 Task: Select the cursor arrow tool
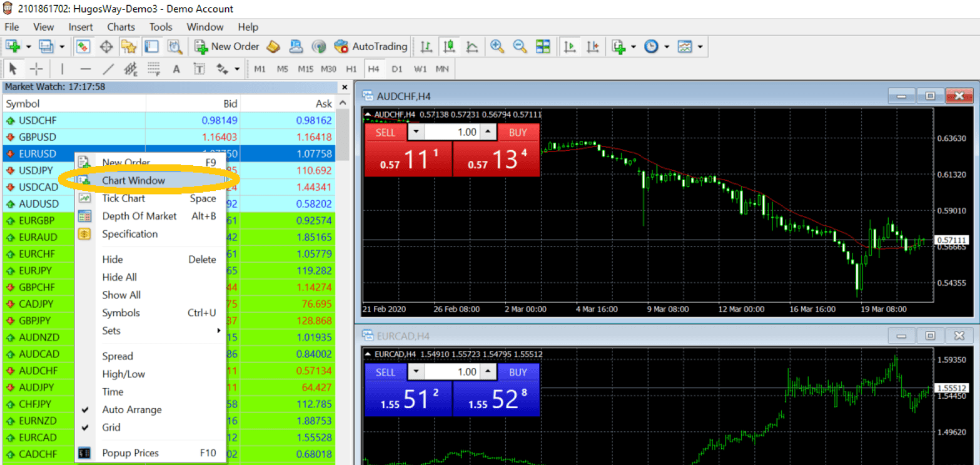[13, 69]
